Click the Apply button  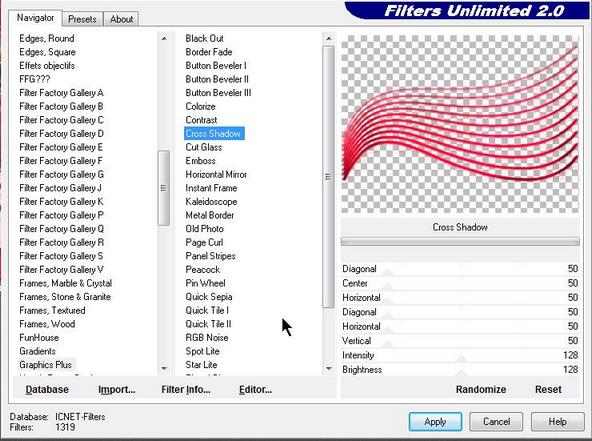[435, 421]
